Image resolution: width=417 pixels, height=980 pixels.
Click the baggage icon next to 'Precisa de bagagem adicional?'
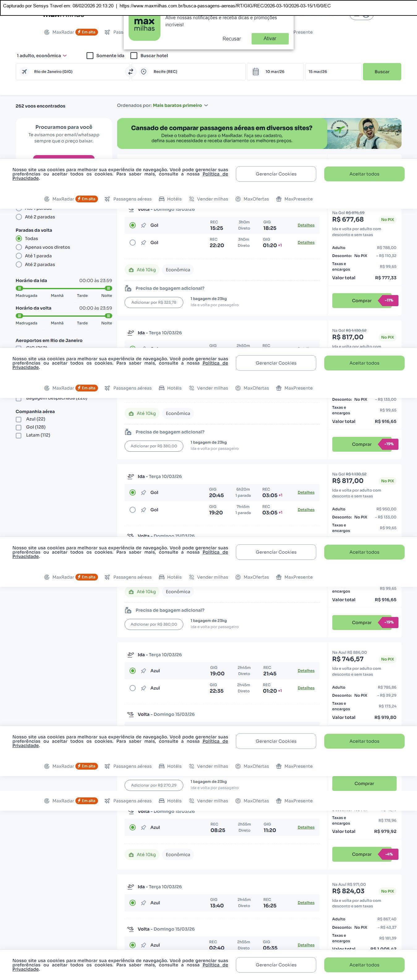click(x=128, y=288)
